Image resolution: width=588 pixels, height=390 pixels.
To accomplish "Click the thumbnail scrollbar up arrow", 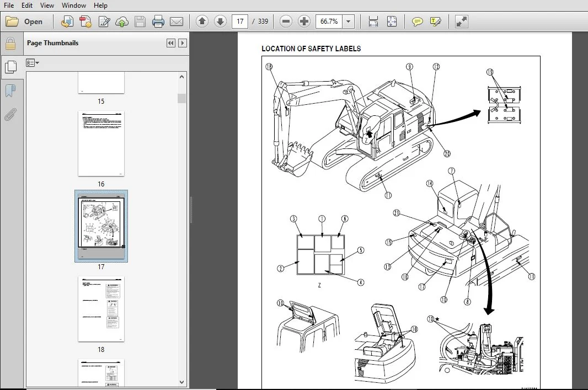I will tap(182, 77).
